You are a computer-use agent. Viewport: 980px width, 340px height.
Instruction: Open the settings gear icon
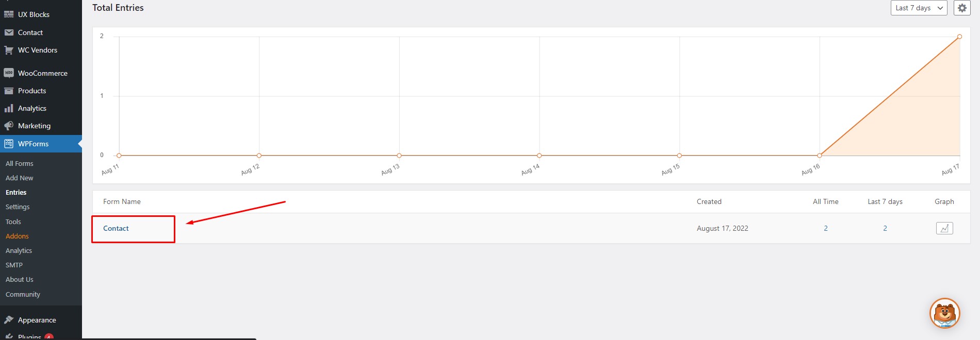pyautogui.click(x=962, y=8)
